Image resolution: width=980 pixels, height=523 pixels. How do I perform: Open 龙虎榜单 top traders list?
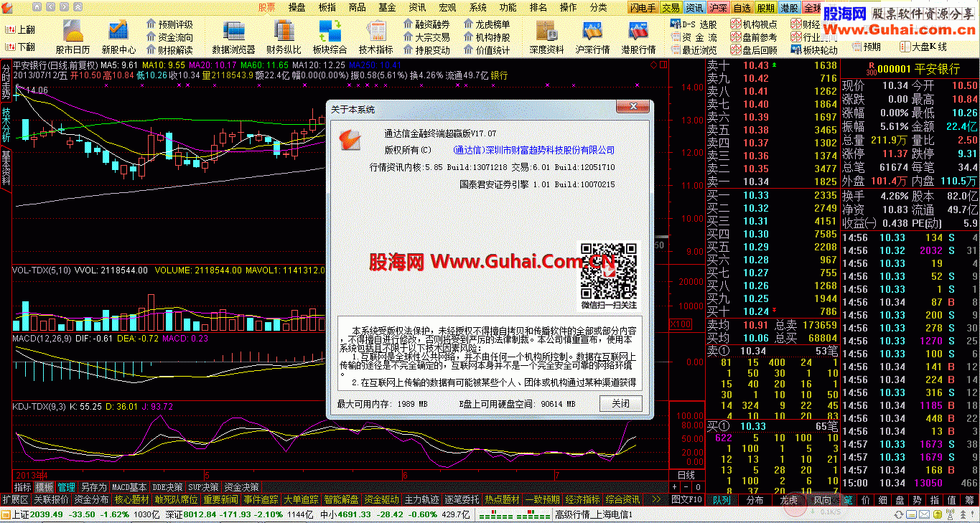[487, 24]
